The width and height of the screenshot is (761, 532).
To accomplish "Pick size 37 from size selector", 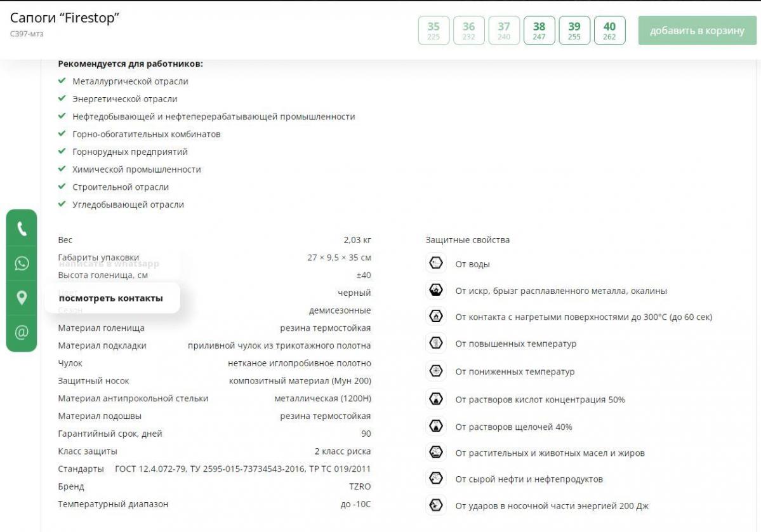I will pos(503,30).
